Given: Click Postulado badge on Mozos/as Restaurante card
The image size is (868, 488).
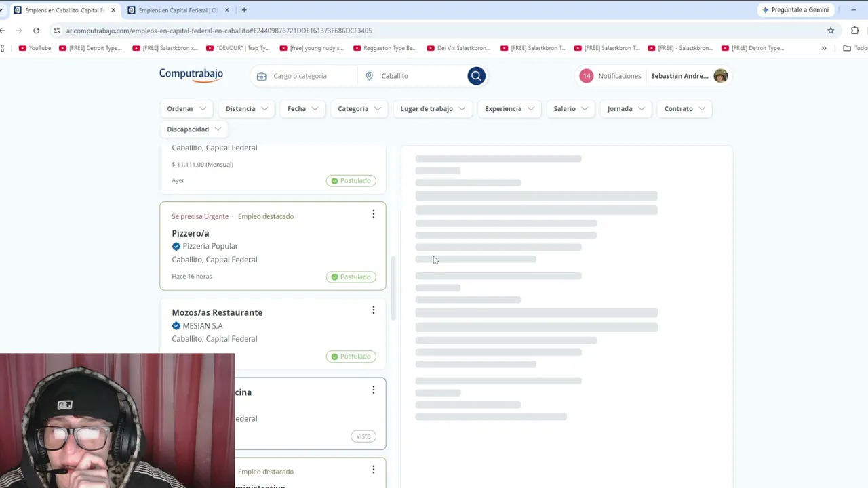Looking at the screenshot, I should point(351,357).
